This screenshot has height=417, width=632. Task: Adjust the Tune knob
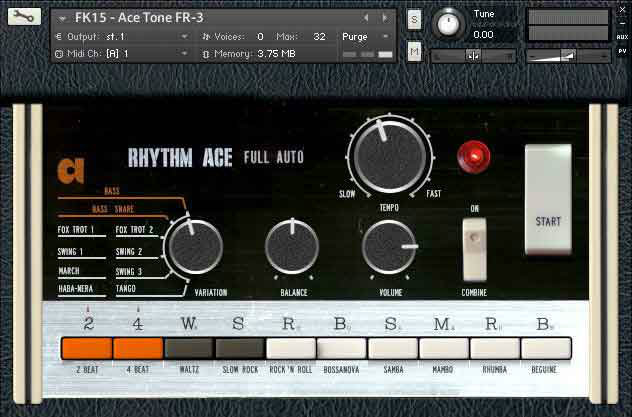448,24
